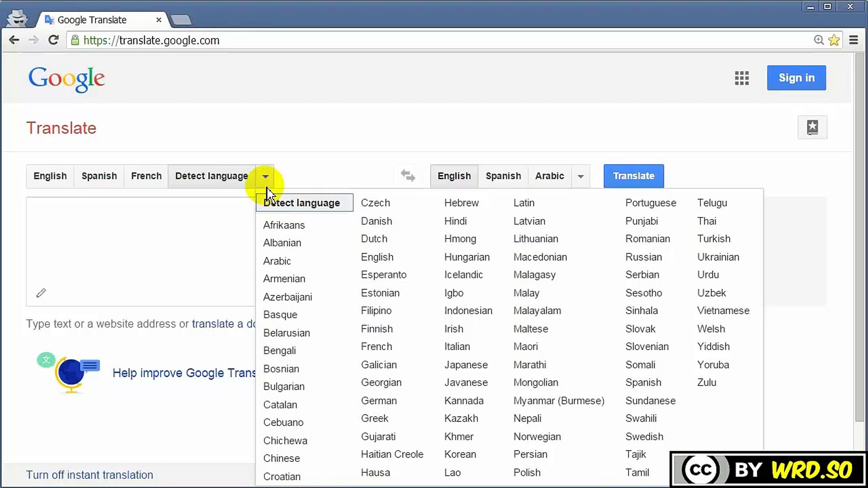Collapse the source language dropdown arrow
The width and height of the screenshot is (868, 488).
click(265, 176)
